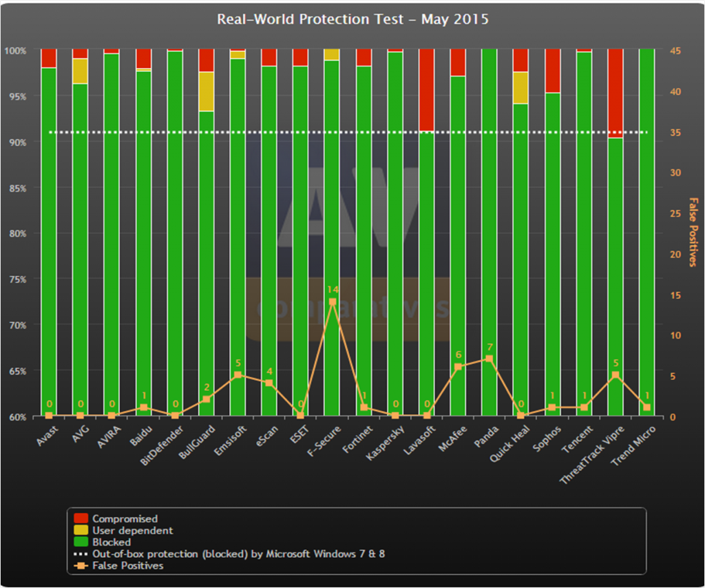Select the McAfee data point marker labeled 6
Screen dimensions: 705x588
(x=458, y=367)
